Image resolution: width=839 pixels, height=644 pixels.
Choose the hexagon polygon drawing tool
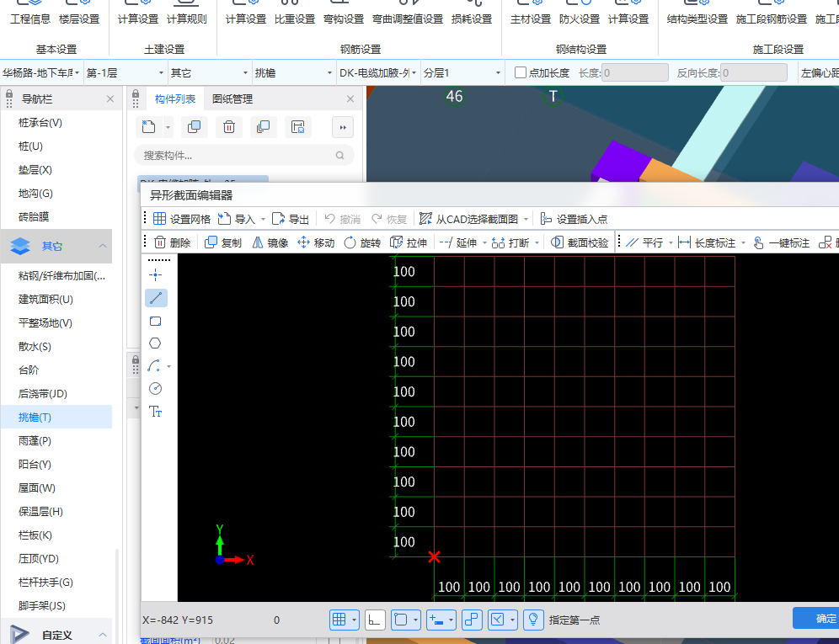tap(155, 343)
